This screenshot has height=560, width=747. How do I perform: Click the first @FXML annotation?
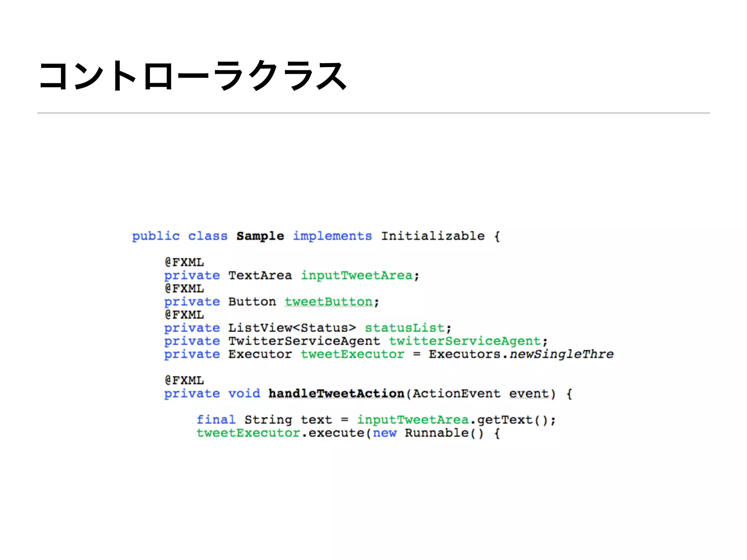click(x=184, y=262)
